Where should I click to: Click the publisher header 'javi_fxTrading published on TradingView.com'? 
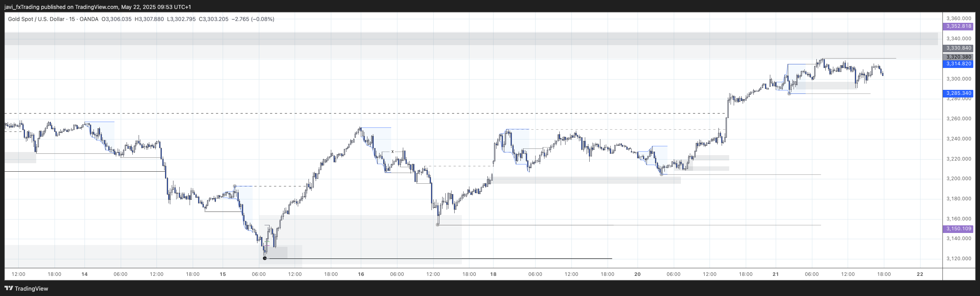[x=61, y=7]
